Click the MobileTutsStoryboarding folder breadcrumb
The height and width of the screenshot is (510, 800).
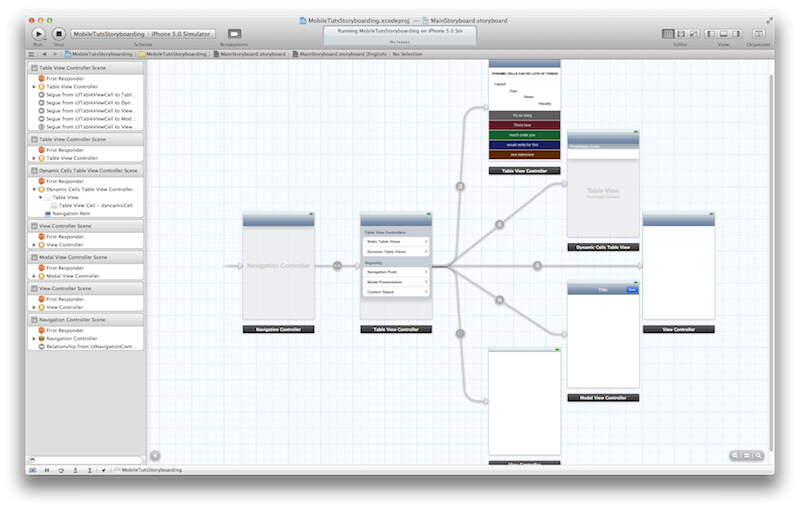(x=173, y=54)
